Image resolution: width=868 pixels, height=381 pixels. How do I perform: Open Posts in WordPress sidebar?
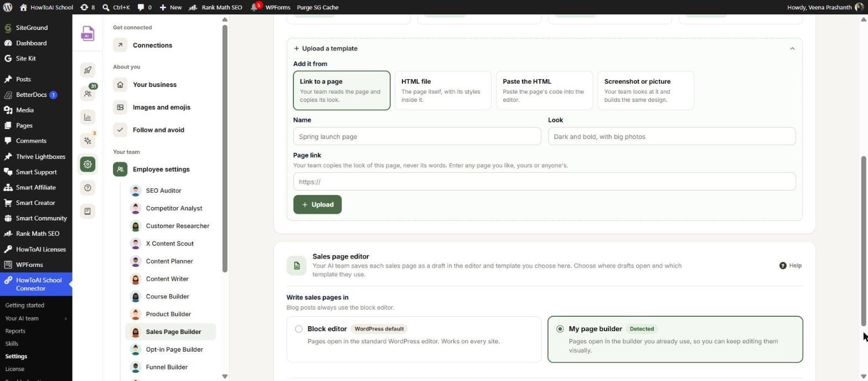coord(36,80)
